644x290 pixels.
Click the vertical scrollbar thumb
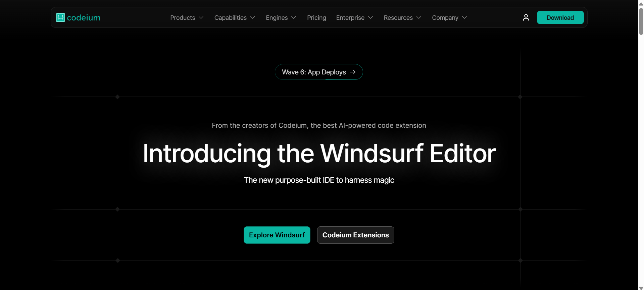point(641,21)
